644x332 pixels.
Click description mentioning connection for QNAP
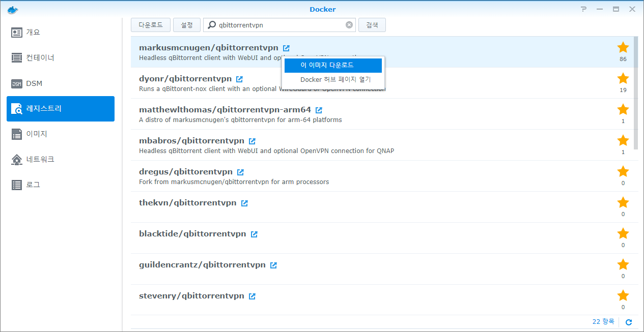click(266, 151)
